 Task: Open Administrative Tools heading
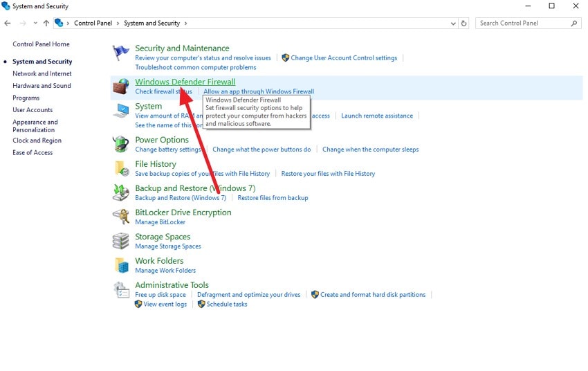pyautogui.click(x=172, y=285)
